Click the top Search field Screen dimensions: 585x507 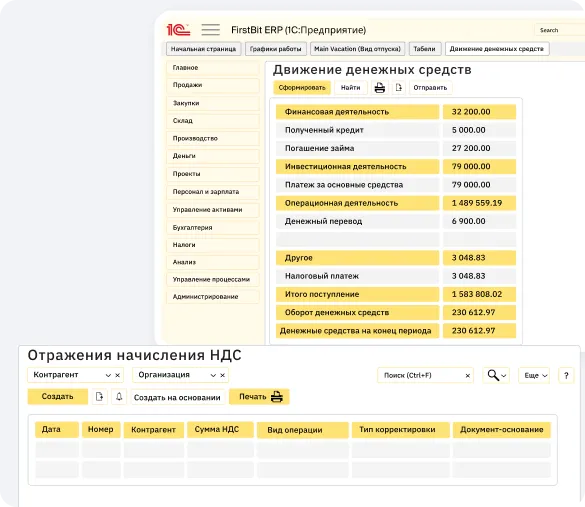pos(559,30)
